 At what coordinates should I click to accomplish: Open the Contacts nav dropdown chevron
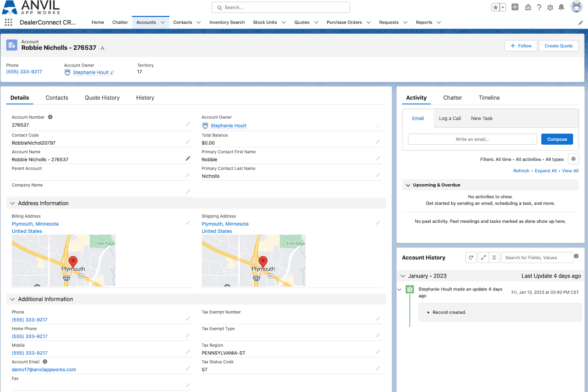click(x=199, y=22)
